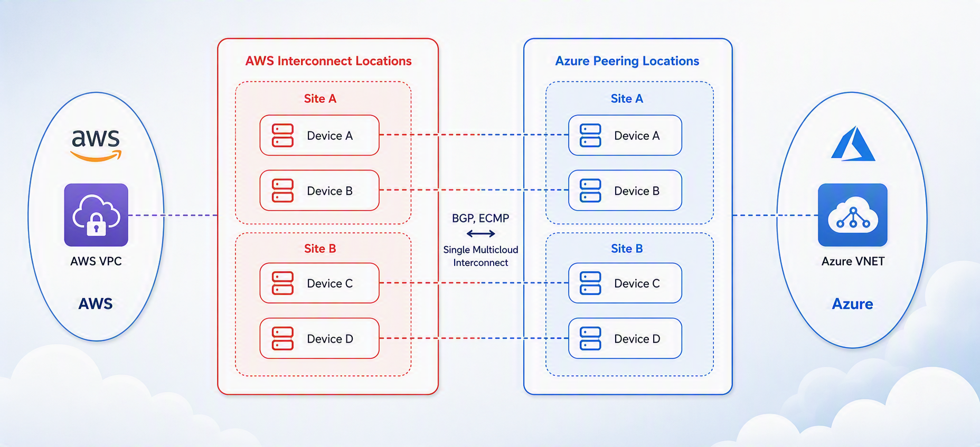
Task: Select the blue Azure VNET cloud icon
Action: [853, 215]
